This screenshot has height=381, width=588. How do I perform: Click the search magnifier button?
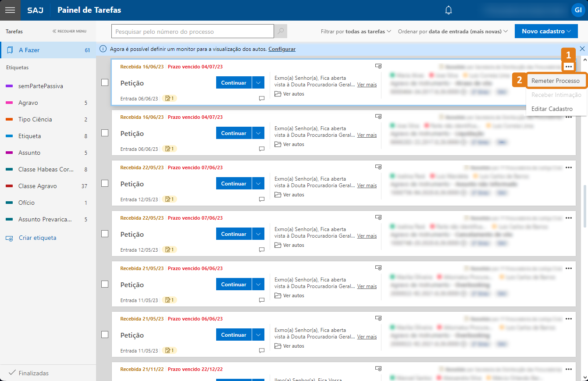click(x=281, y=31)
